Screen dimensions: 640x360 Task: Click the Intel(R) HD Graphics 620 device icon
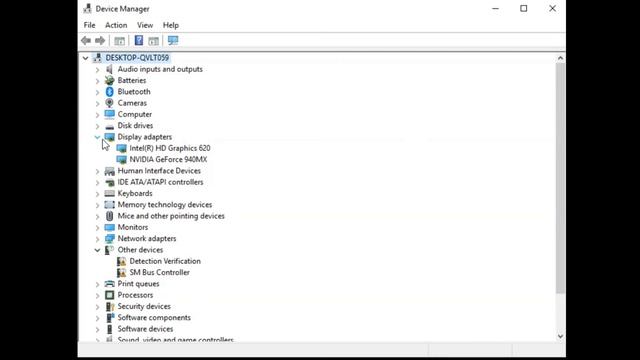pos(121,148)
